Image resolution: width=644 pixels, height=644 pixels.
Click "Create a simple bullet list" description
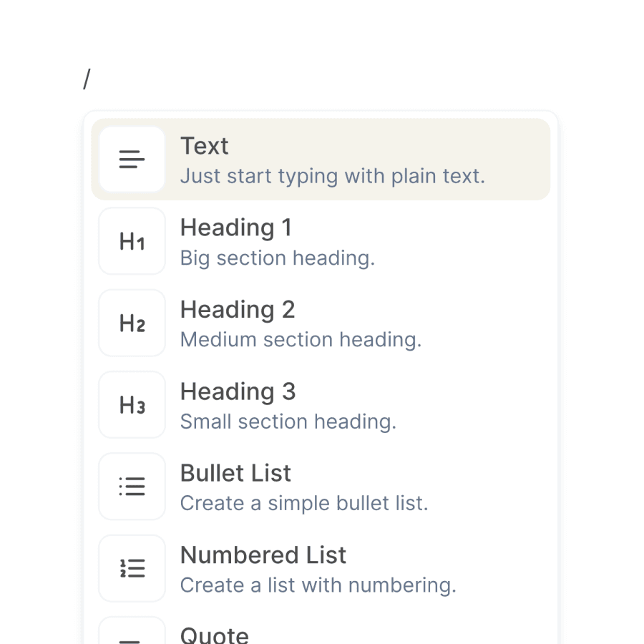[304, 504]
